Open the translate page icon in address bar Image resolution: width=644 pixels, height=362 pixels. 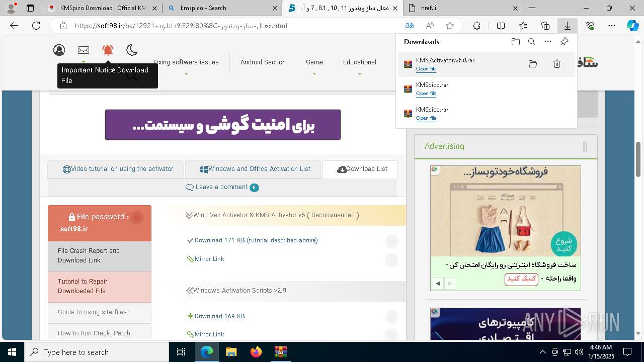[410, 26]
